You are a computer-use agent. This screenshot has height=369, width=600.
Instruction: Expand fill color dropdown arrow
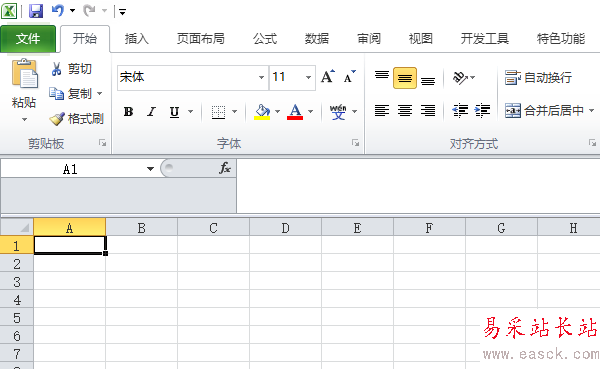[x=278, y=112]
